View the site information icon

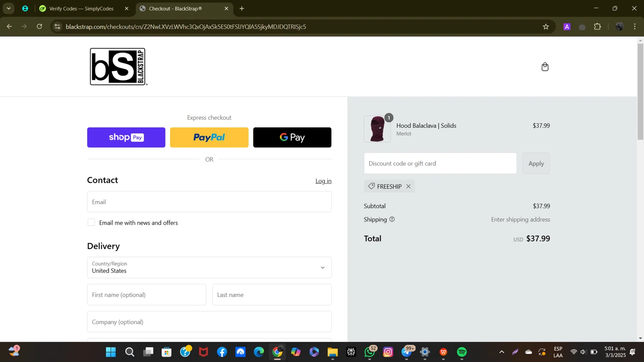[x=58, y=27]
